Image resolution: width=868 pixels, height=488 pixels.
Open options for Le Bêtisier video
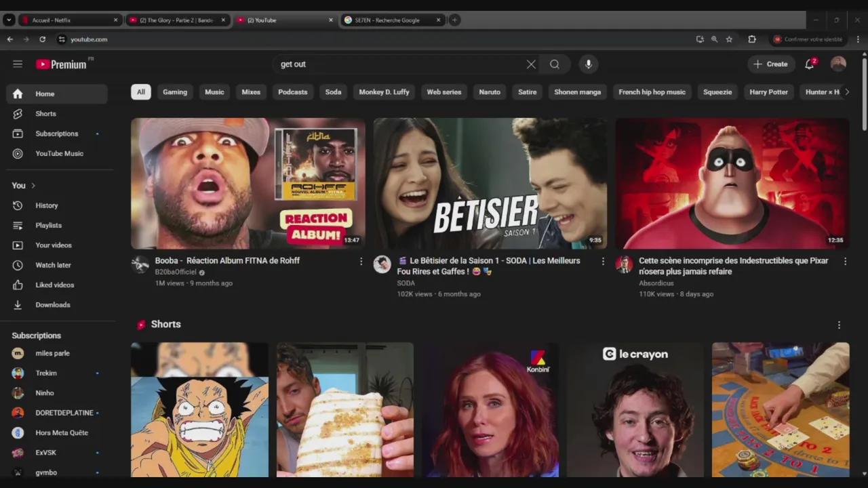click(603, 262)
